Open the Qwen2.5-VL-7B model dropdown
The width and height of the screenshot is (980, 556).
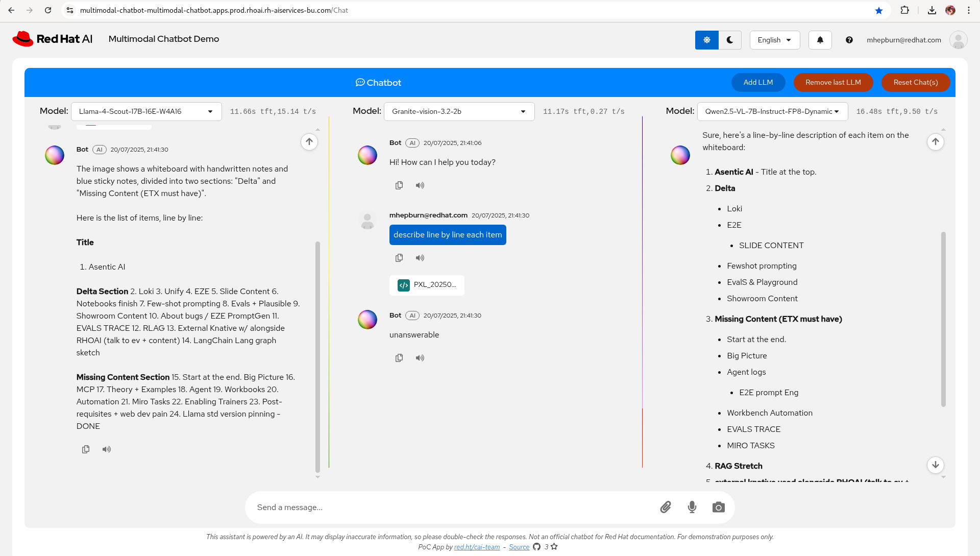pyautogui.click(x=772, y=111)
